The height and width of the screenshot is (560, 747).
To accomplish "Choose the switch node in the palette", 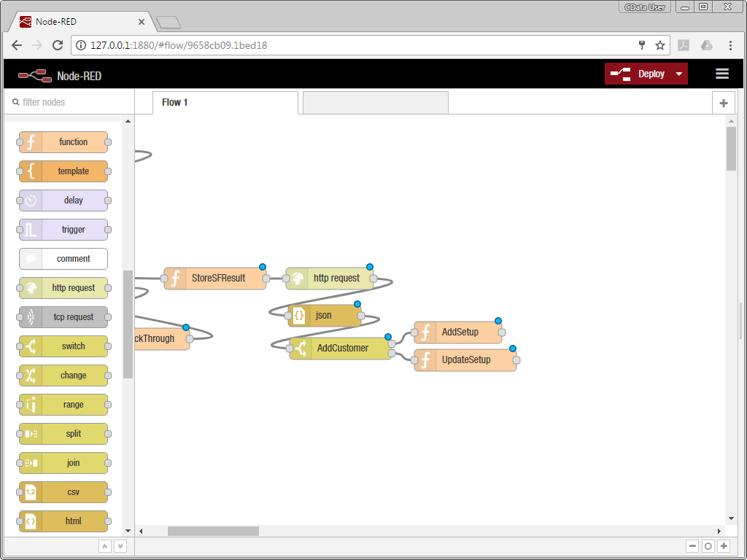I will point(63,346).
